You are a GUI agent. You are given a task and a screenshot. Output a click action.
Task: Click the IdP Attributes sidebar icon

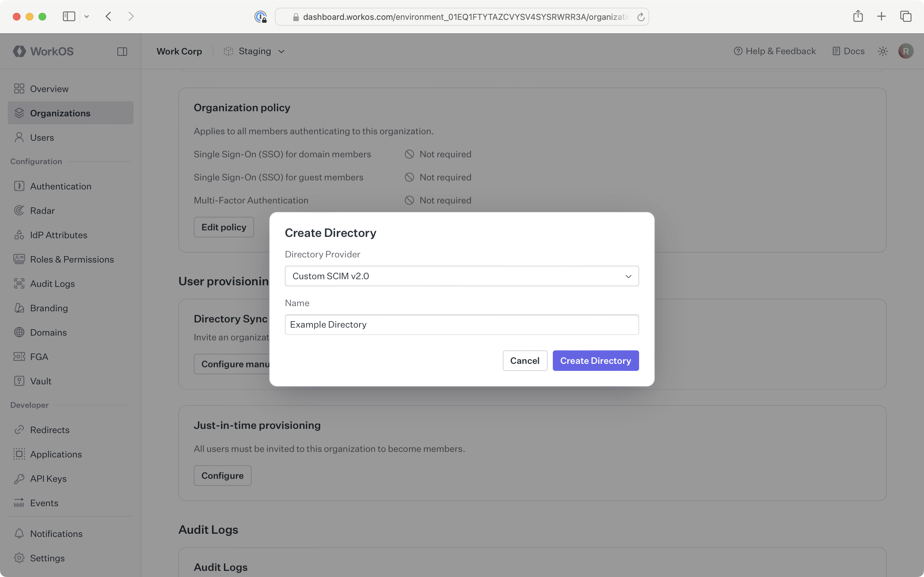coord(20,235)
